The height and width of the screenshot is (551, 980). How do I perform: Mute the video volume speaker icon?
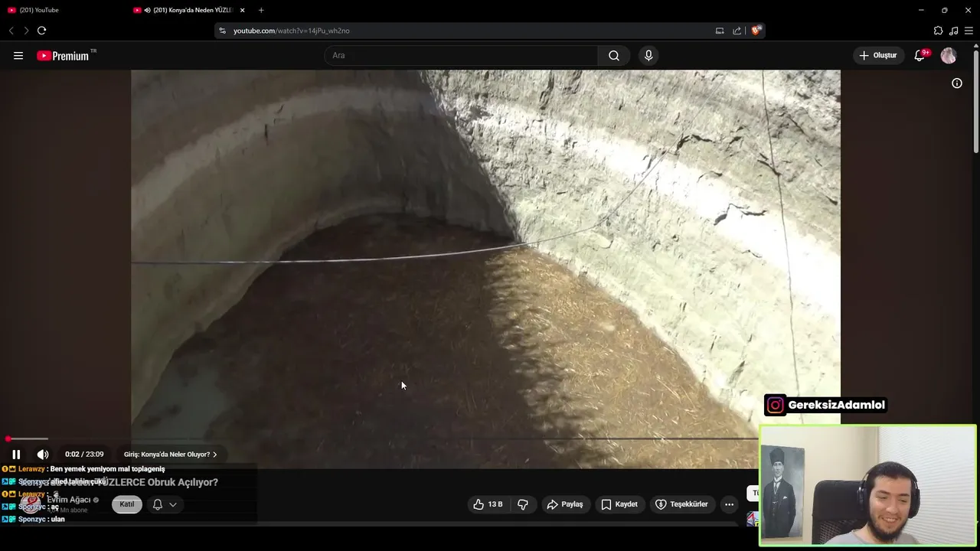click(43, 454)
